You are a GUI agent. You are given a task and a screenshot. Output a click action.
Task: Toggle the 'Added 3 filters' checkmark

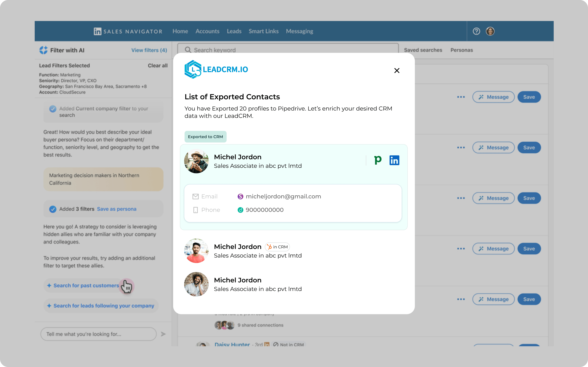pyautogui.click(x=53, y=209)
